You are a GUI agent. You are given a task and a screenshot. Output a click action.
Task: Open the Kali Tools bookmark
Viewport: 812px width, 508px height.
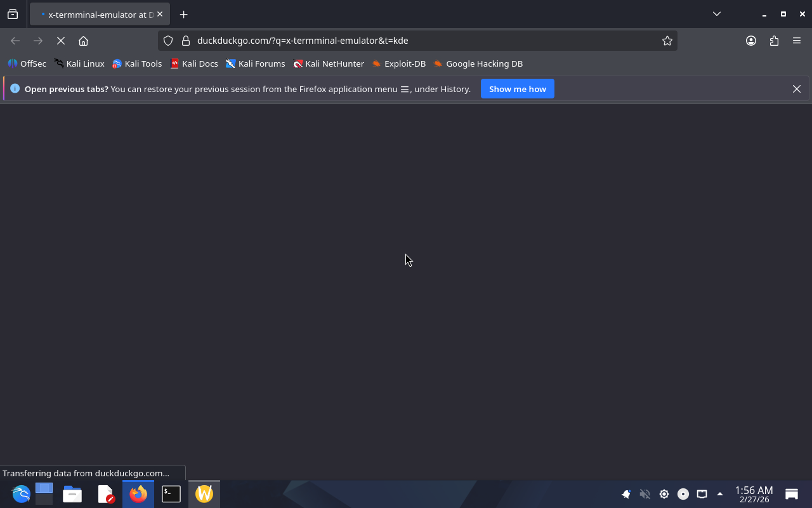point(137,63)
